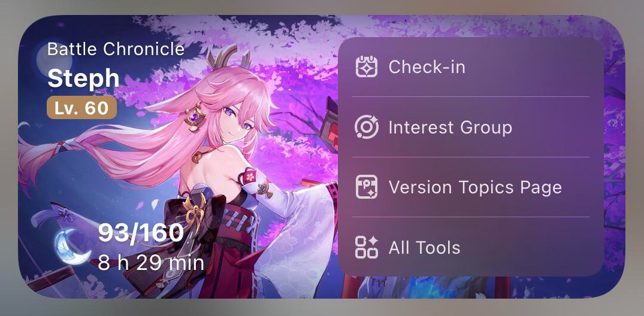644x316 pixels.
Task: Tap the 8 h 29 min timer
Action: pyautogui.click(x=151, y=263)
